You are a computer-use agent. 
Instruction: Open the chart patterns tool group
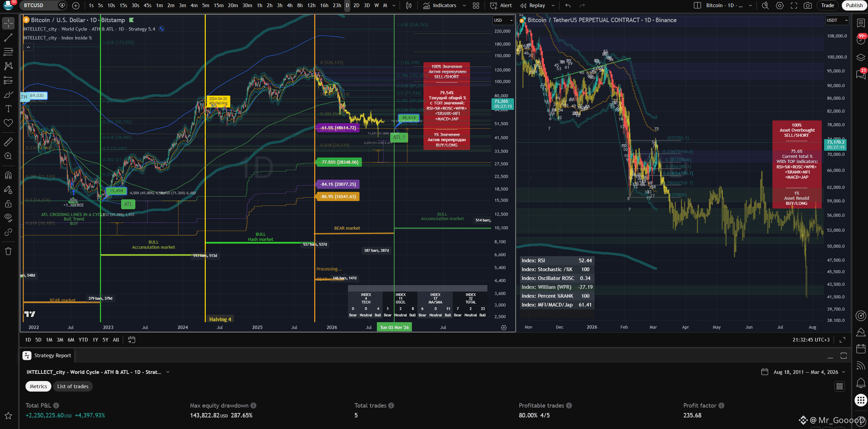tap(8, 66)
